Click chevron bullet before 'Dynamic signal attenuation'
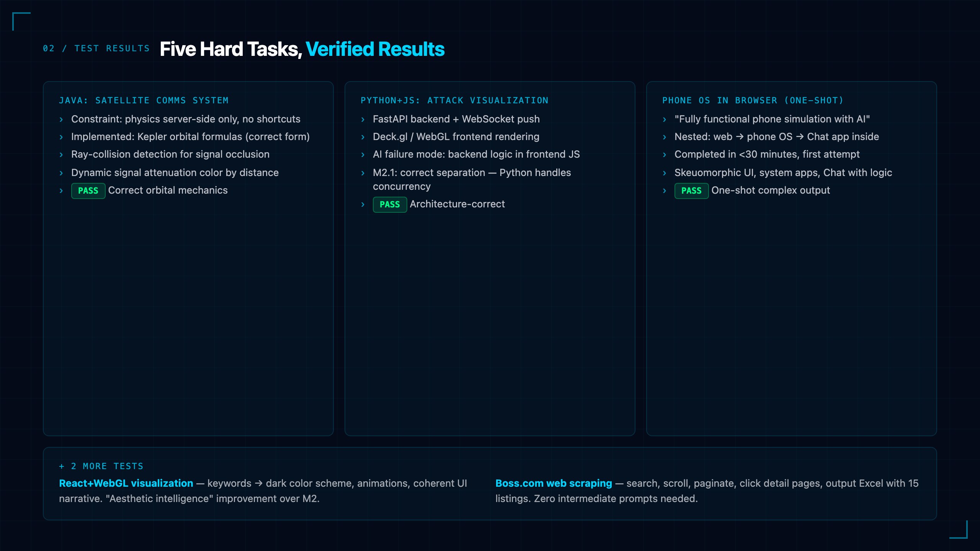The image size is (980, 551). click(x=61, y=173)
